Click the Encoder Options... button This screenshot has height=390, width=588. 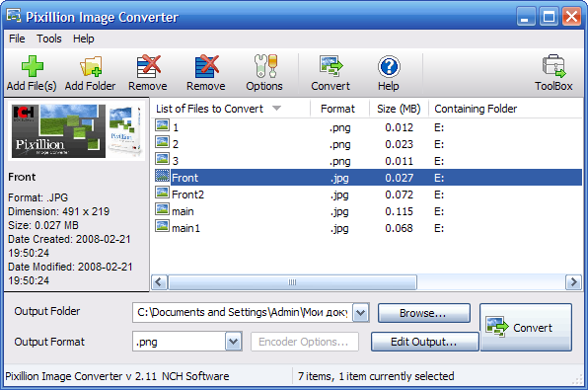click(305, 342)
